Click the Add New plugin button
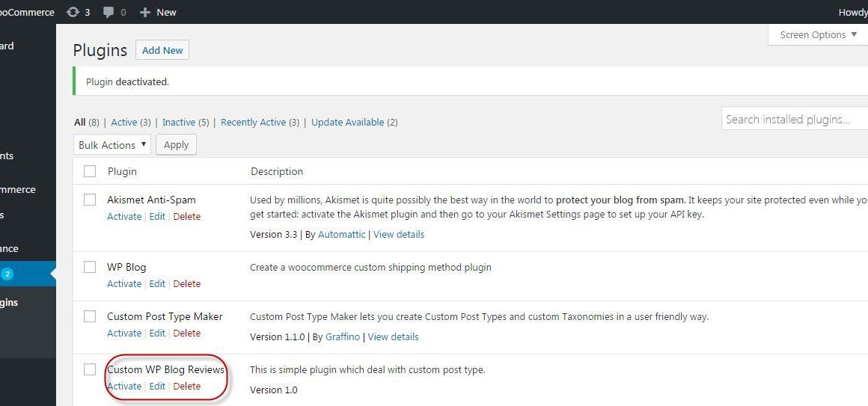Image resolution: width=868 pixels, height=406 pixels. coord(162,50)
